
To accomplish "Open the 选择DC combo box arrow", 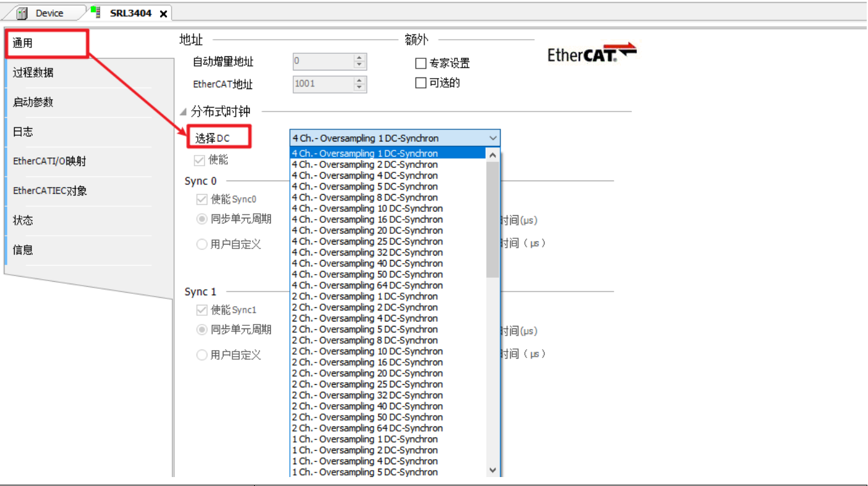I will 492,138.
